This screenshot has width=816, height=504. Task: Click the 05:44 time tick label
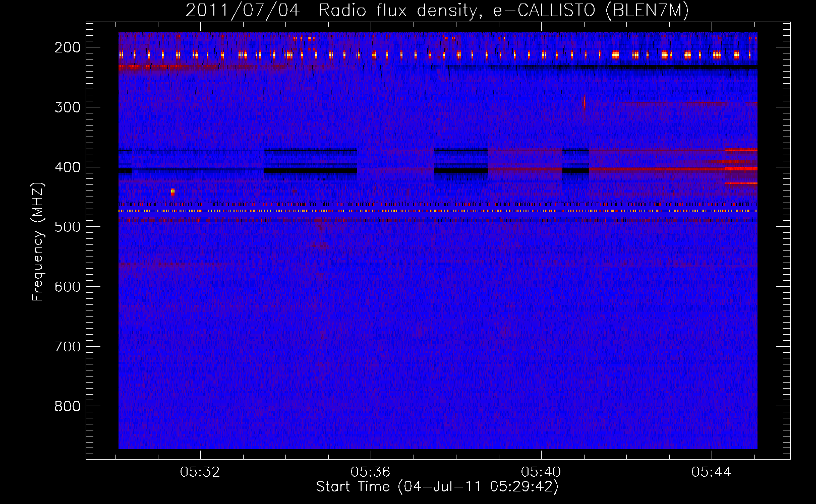(712, 472)
